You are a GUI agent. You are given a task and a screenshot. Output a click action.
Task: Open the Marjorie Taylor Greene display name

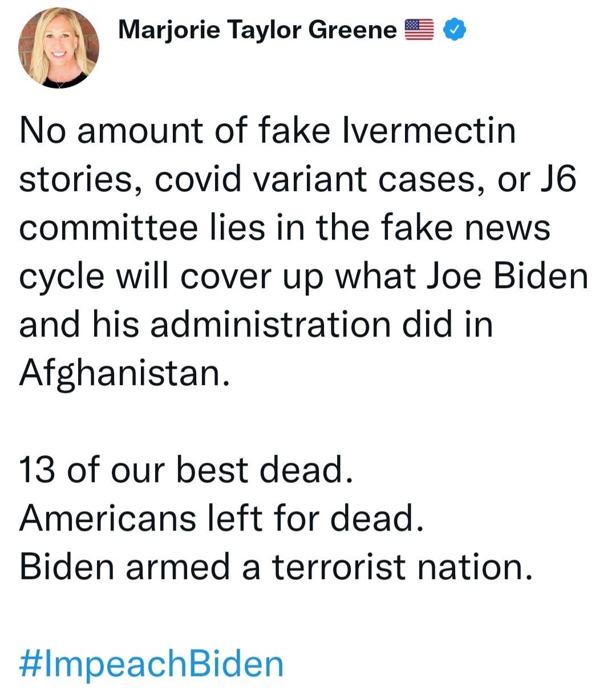257,30
